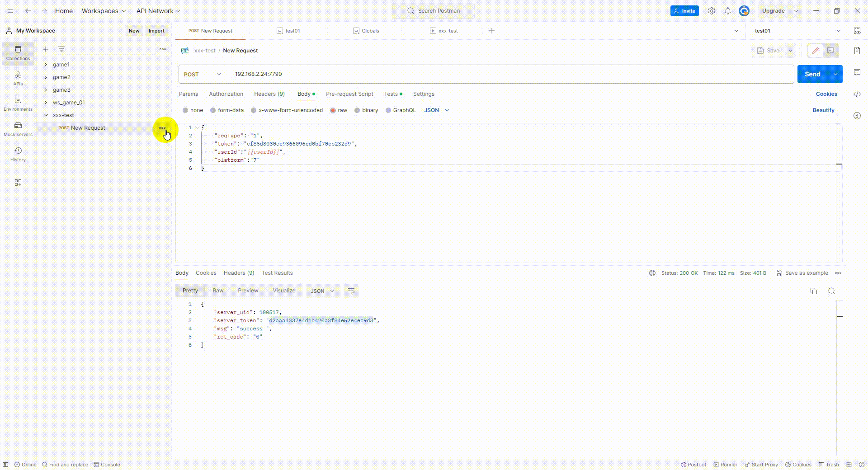This screenshot has width=868, height=470.
Task: Open the notifications bell
Action: pos(728,11)
